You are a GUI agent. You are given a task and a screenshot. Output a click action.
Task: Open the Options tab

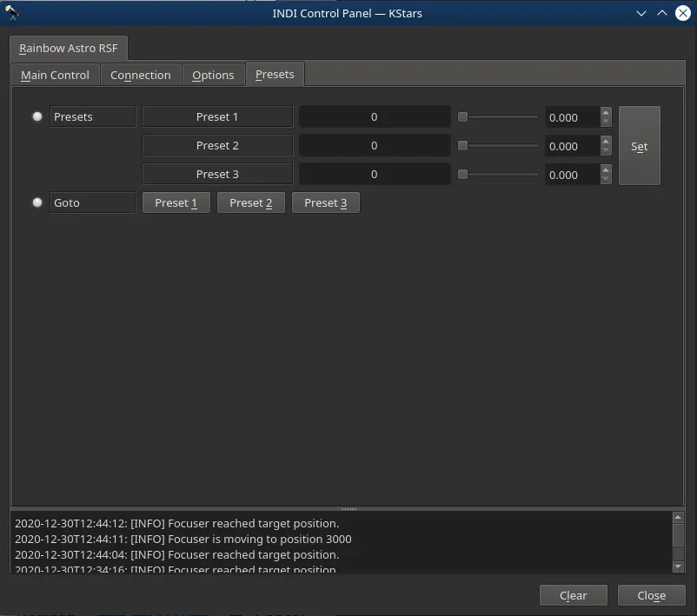click(213, 75)
